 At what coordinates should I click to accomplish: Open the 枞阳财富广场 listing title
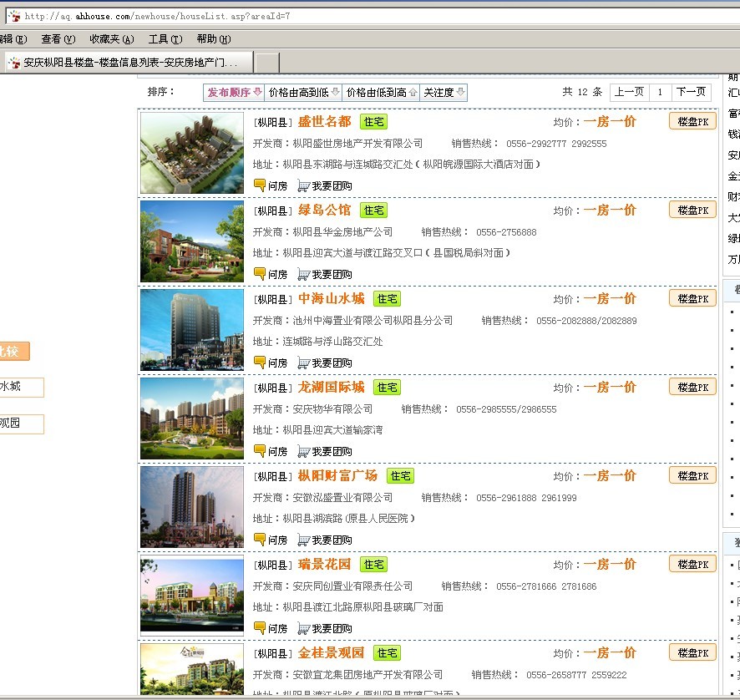tap(338, 476)
